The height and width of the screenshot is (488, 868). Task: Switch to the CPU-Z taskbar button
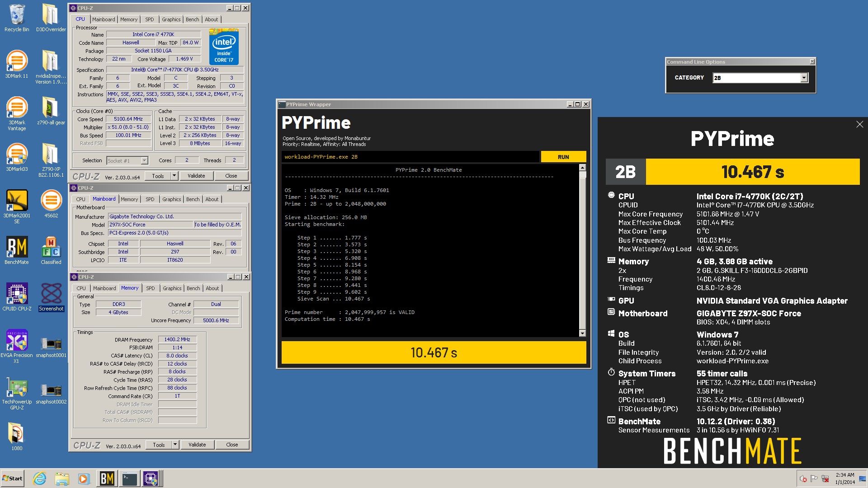coord(151,479)
